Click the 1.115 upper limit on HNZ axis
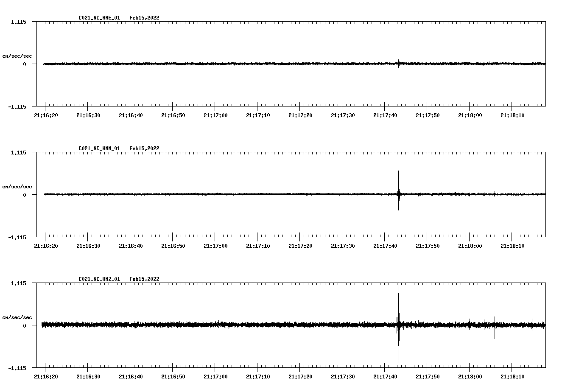 [19, 283]
